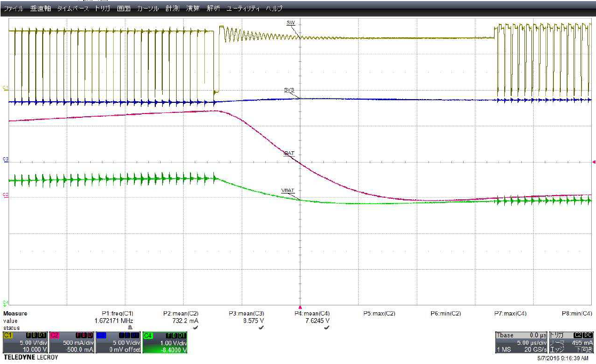Open the 画面 (Display) menu
Screen dimensions: 596x364
point(124,9)
